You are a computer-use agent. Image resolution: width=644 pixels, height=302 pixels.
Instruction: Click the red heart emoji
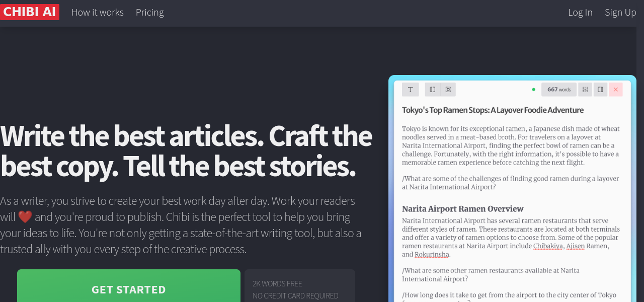click(25, 217)
